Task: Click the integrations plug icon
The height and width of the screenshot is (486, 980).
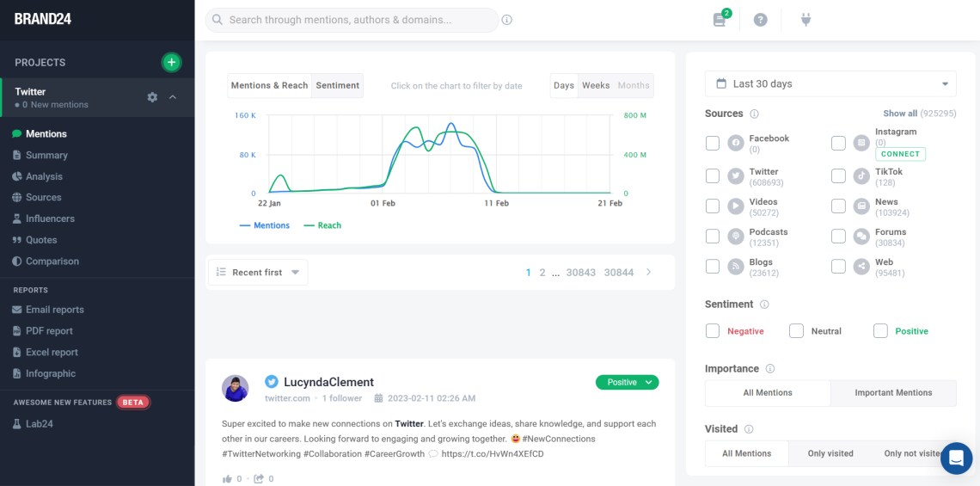Action: pyautogui.click(x=805, y=19)
